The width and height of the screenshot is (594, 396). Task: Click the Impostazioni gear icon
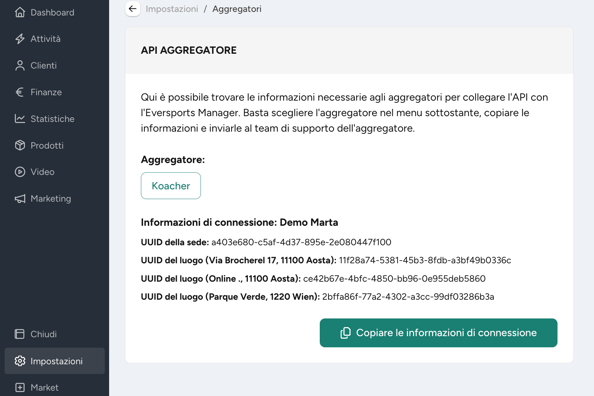pyautogui.click(x=20, y=361)
